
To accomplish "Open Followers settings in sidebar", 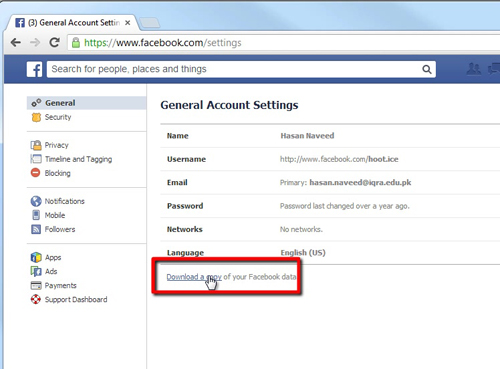I will point(60,229).
